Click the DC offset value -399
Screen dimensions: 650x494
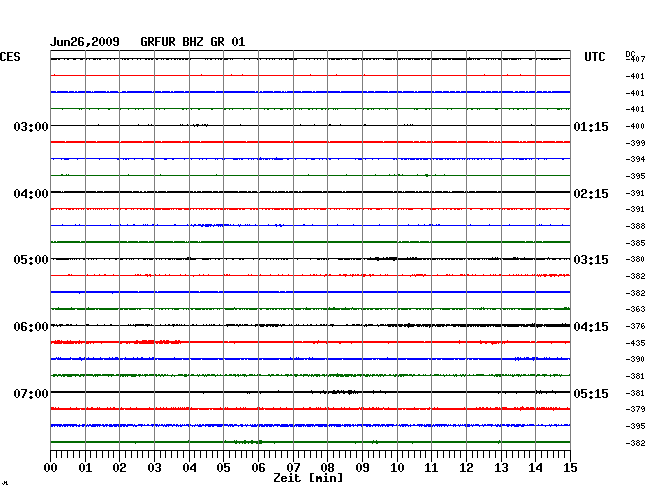coord(635,143)
